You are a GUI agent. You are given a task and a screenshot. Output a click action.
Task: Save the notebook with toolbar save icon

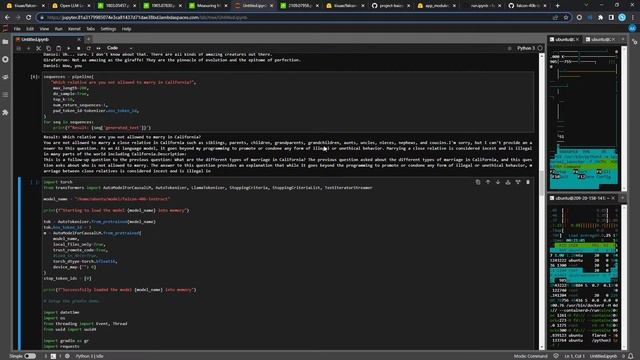[19, 48]
